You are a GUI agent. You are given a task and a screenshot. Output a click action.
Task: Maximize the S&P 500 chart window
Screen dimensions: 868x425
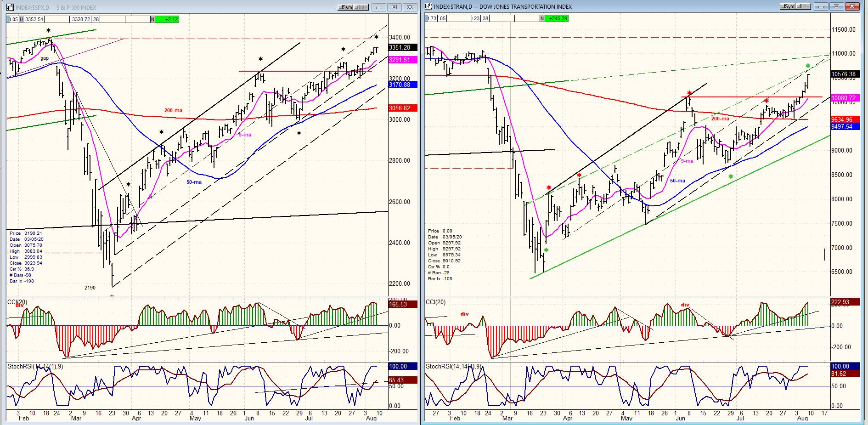point(395,7)
